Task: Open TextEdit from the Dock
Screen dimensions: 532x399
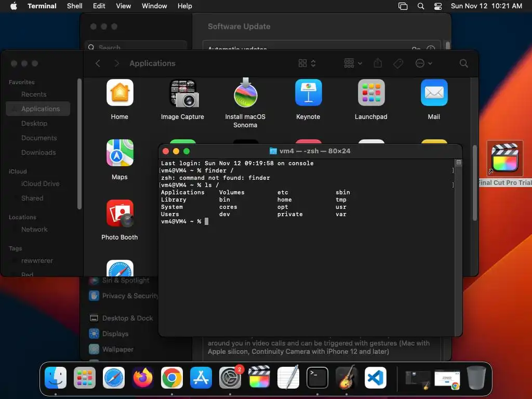Action: click(288, 377)
